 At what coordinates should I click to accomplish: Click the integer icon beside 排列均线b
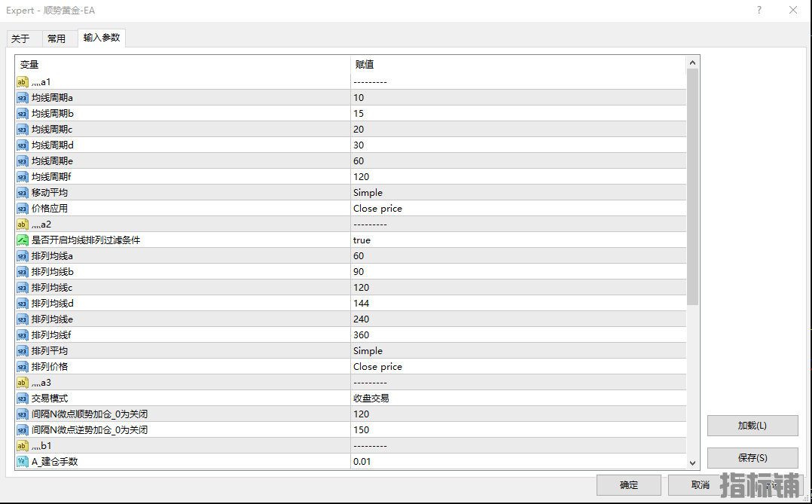tap(23, 272)
